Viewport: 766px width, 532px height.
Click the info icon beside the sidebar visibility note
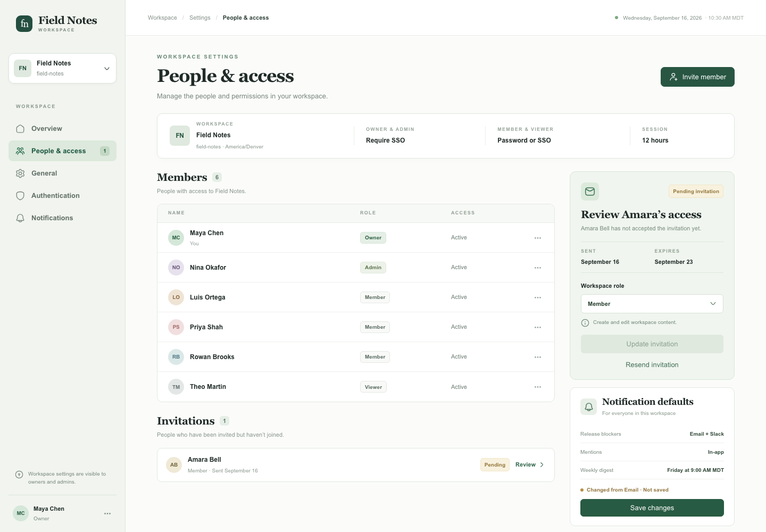(x=19, y=475)
